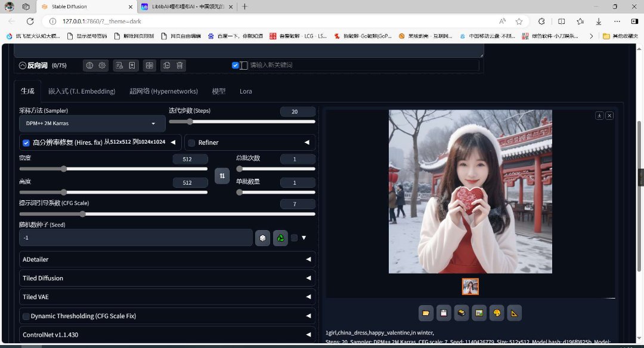Send image to img2img with picture icon
The image size is (644, 348).
(478, 312)
